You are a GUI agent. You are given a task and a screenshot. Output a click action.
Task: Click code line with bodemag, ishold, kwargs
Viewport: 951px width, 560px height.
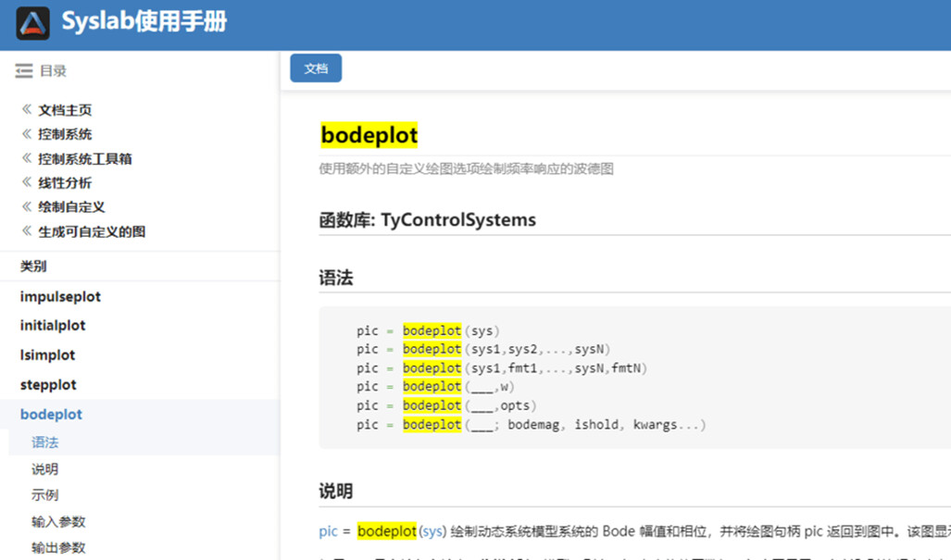point(532,424)
